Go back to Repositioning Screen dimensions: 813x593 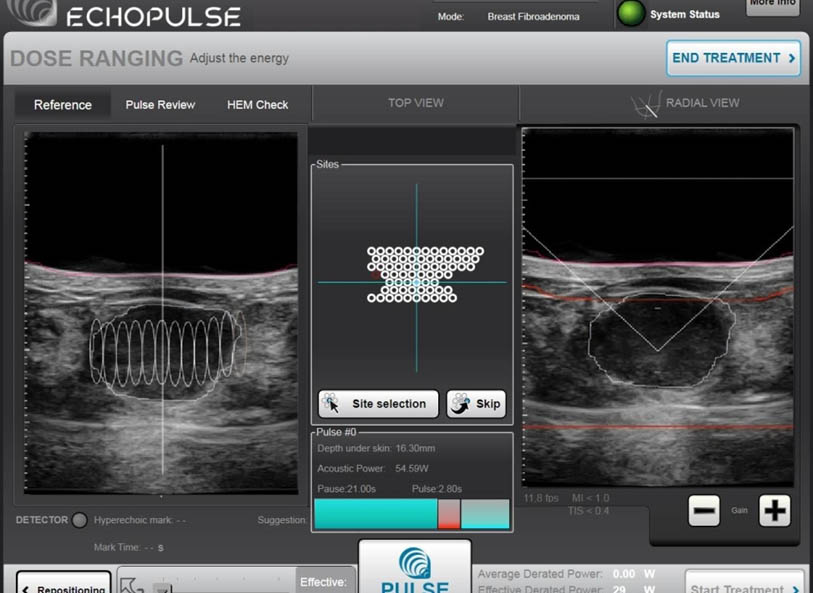(x=64, y=584)
